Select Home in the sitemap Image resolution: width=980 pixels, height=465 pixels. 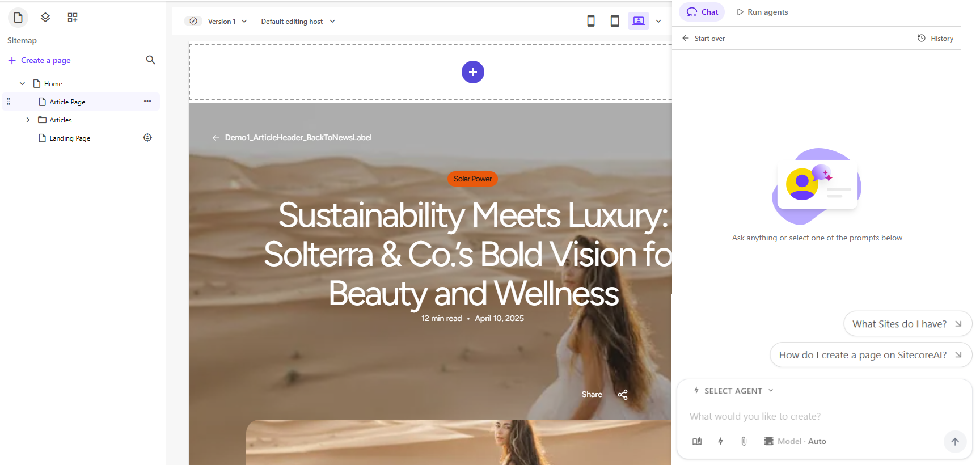[x=53, y=84]
